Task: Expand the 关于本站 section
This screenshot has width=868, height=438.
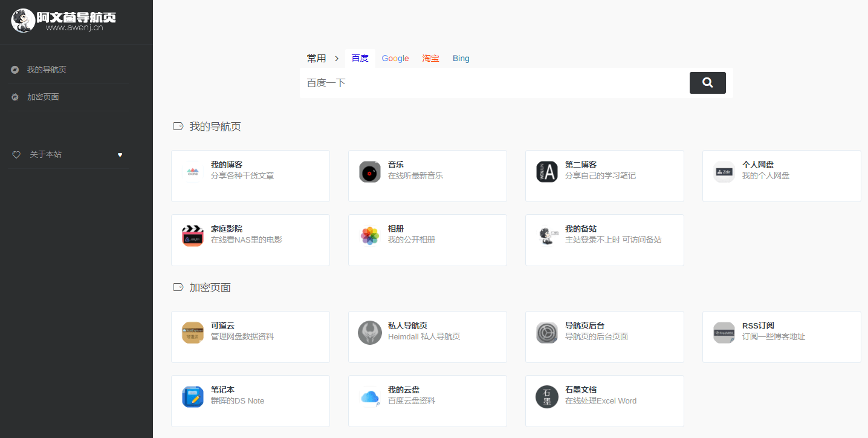Action: [45, 154]
